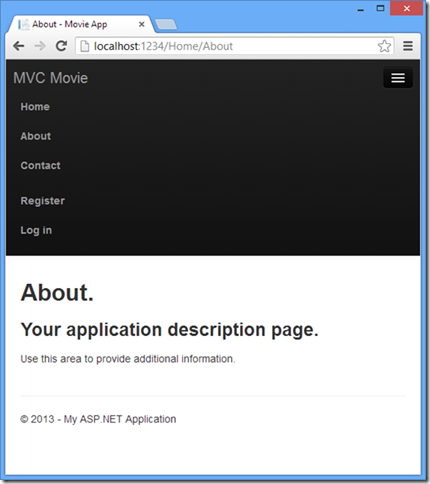This screenshot has width=430, height=484.
Task: Collapse the navbar with toggle button
Action: [x=398, y=78]
